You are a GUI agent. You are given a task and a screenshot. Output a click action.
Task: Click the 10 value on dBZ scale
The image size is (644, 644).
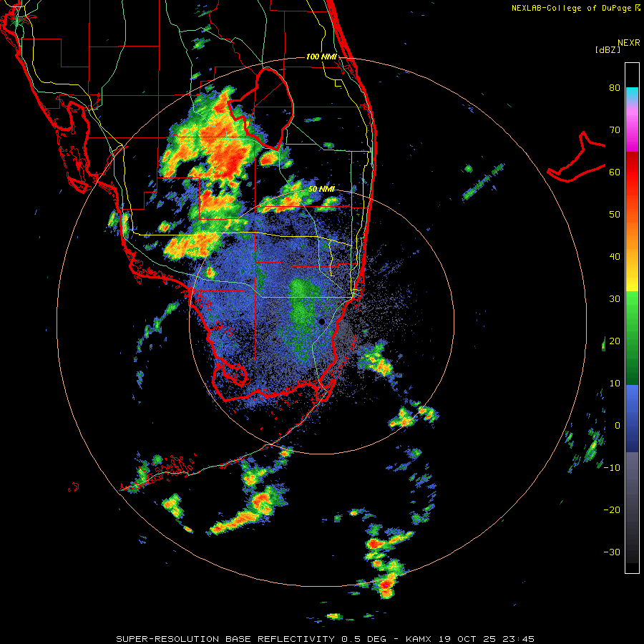pyautogui.click(x=615, y=384)
